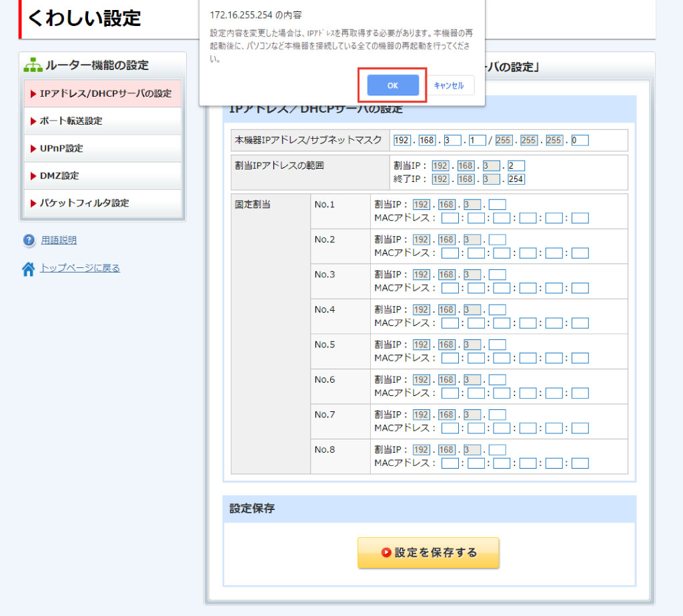Focus No.6 割当IP last octet field
Screen dimensions: 683x616
pyautogui.click(x=498, y=380)
